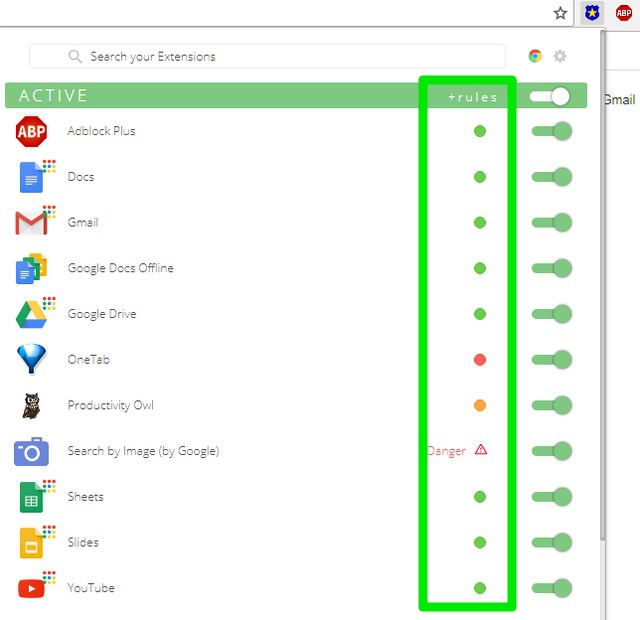Click the green rule dot for YouTube
The height and width of the screenshot is (620, 640).
click(480, 588)
